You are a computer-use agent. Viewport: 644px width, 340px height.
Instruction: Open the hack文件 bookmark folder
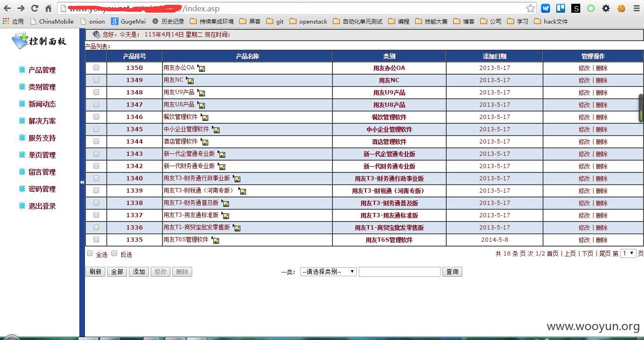551,21
